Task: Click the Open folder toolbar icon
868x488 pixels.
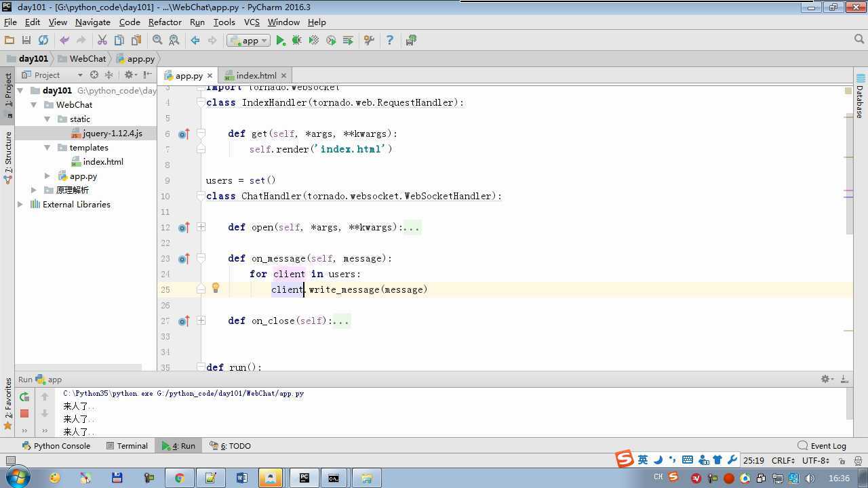Action: pyautogui.click(x=9, y=41)
